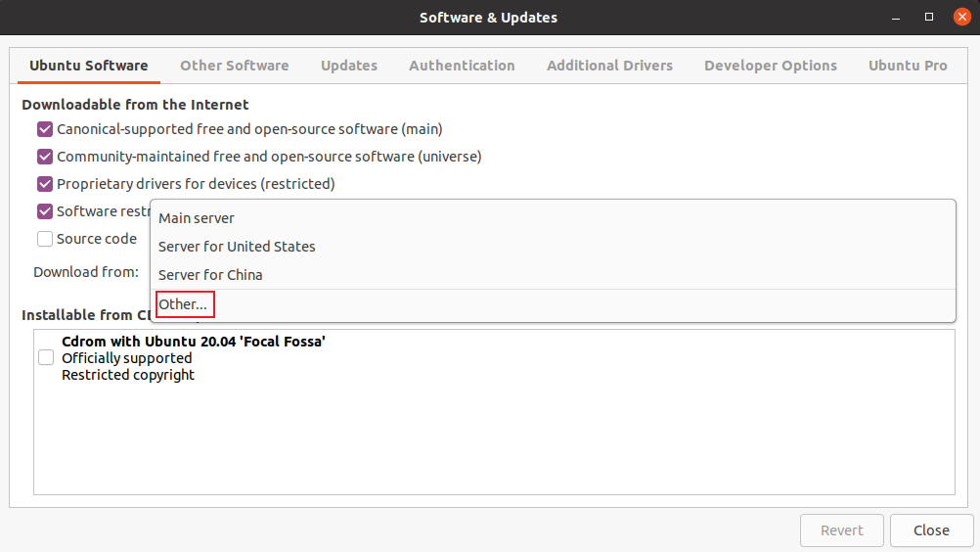Open the Additional Drivers tab

click(x=609, y=66)
